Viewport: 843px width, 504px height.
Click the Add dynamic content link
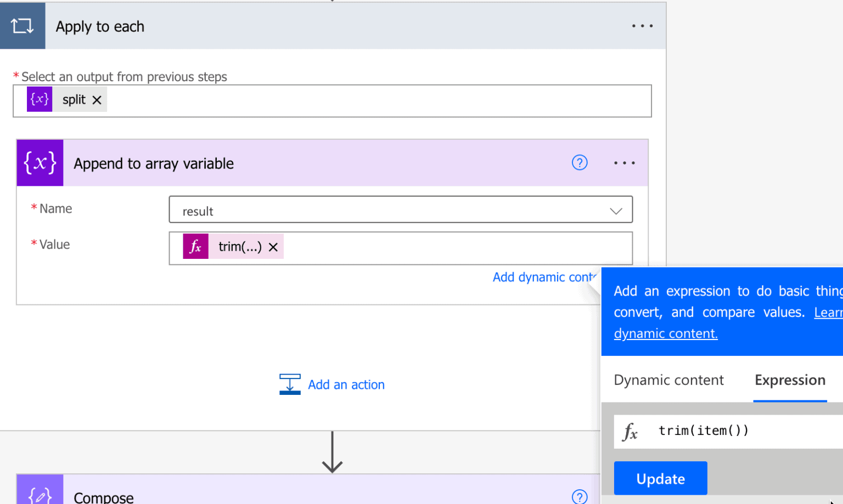[543, 278]
